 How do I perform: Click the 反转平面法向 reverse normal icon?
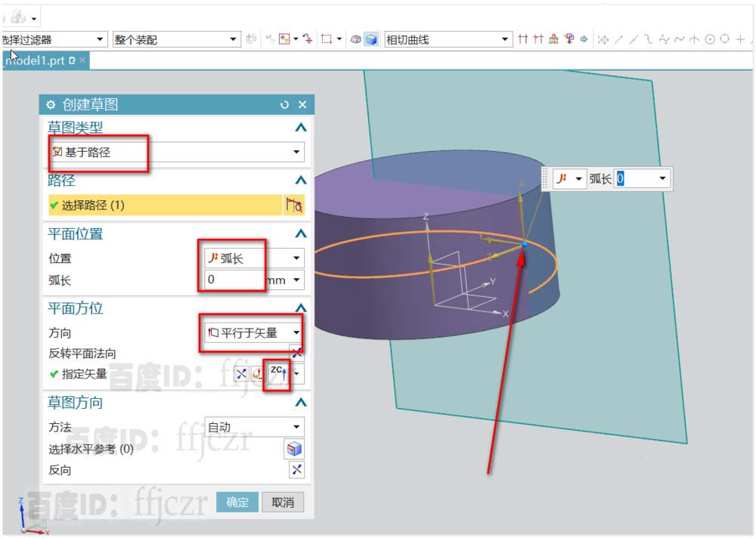pyautogui.click(x=296, y=352)
